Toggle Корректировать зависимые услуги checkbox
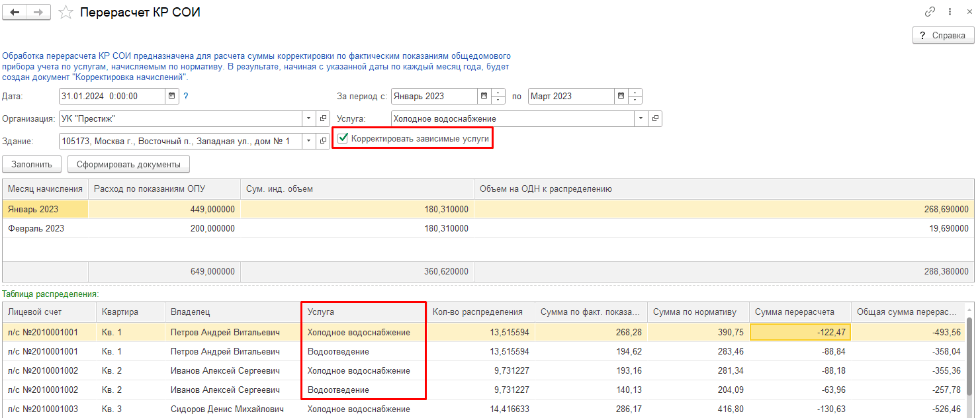 (343, 138)
